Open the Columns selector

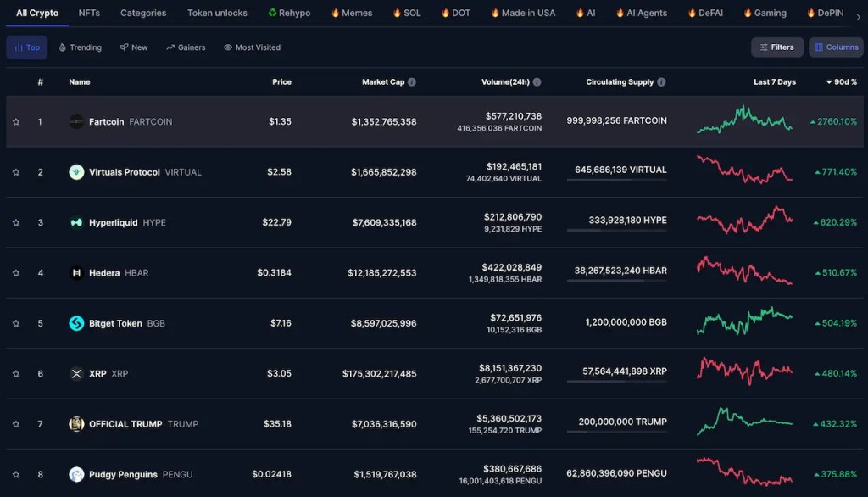point(836,47)
